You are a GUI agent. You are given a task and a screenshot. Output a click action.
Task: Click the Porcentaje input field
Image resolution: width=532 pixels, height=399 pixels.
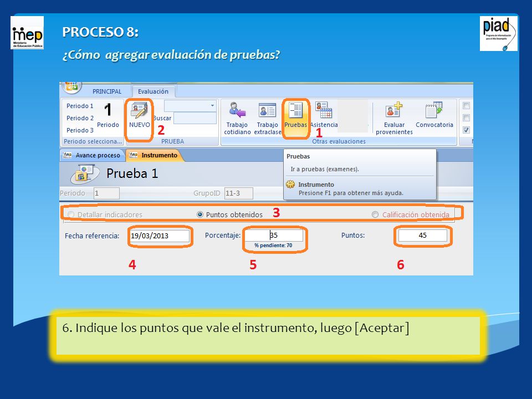(x=274, y=235)
